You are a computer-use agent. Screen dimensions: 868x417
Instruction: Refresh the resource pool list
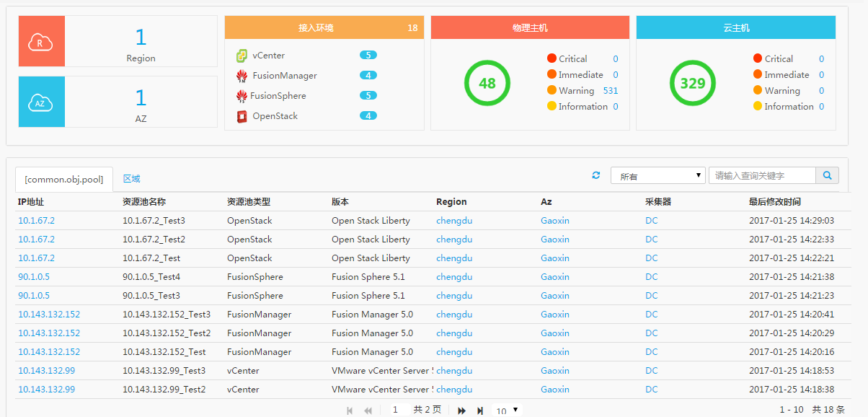(595, 175)
